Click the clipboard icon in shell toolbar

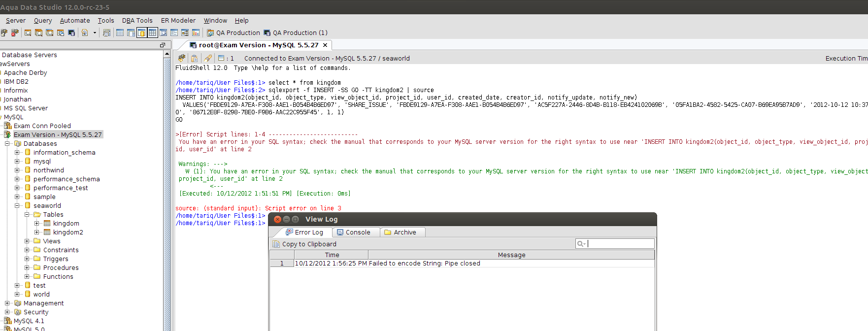[194, 58]
